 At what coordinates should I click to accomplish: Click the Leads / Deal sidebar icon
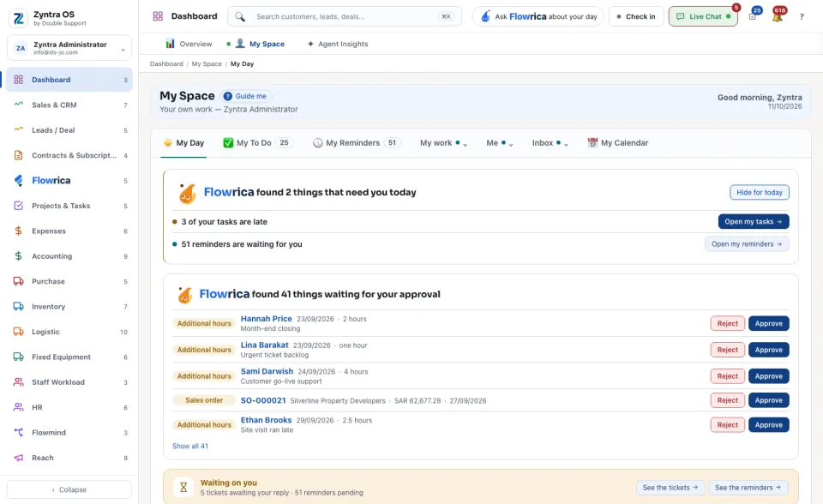(18, 129)
